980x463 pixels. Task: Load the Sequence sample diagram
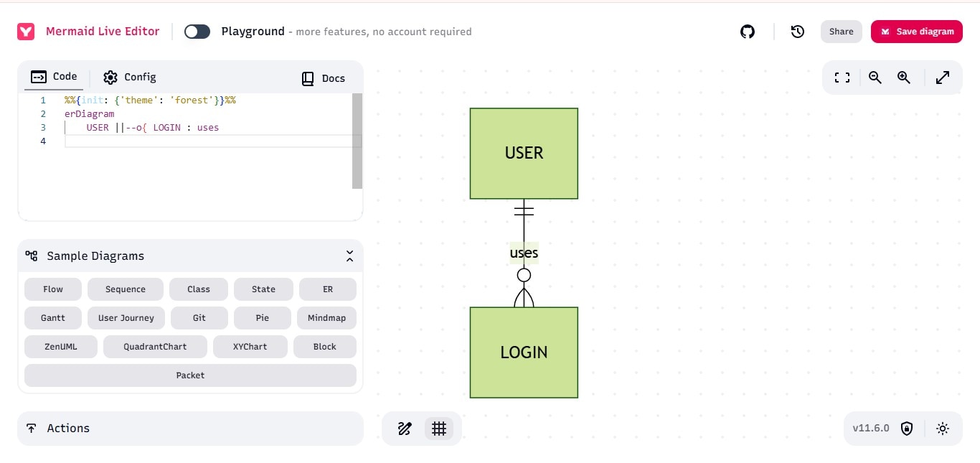(x=126, y=289)
